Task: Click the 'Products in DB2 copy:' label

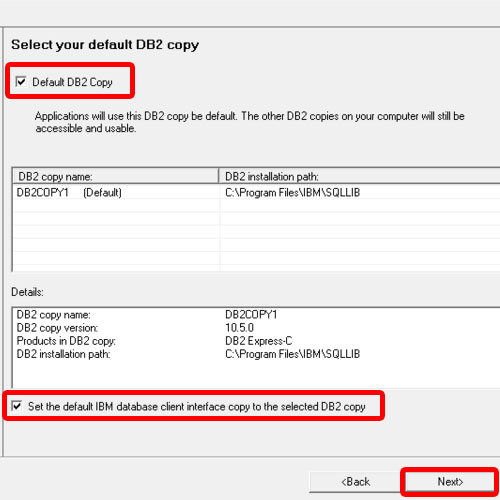Action: (x=66, y=341)
